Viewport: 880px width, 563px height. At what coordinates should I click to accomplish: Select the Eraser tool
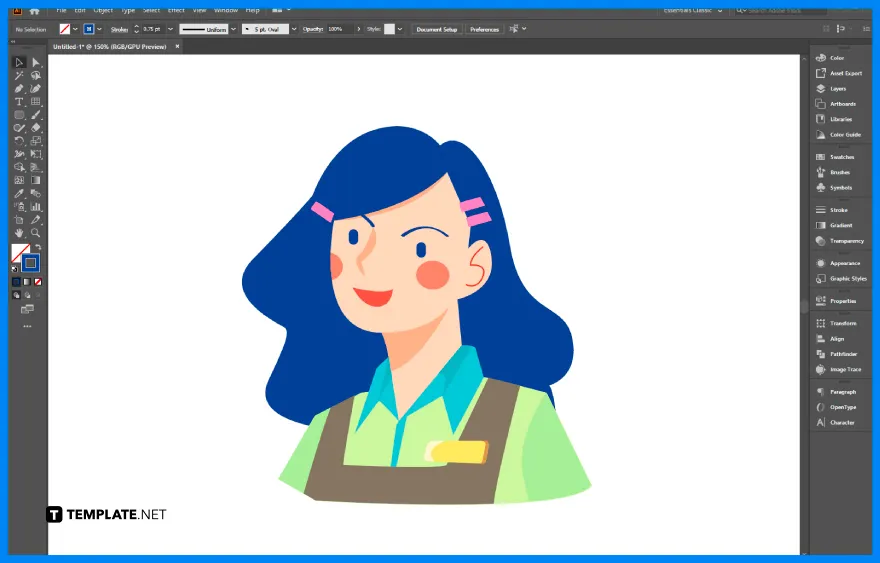[36, 128]
